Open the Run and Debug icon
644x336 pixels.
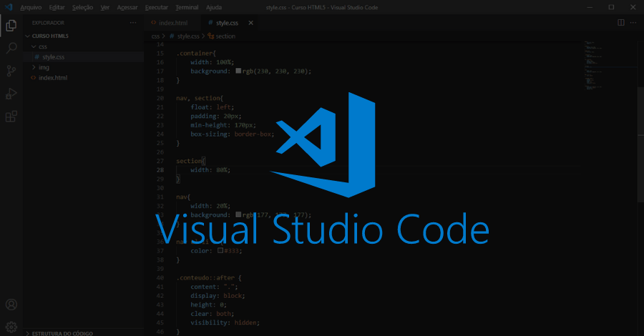tap(11, 94)
